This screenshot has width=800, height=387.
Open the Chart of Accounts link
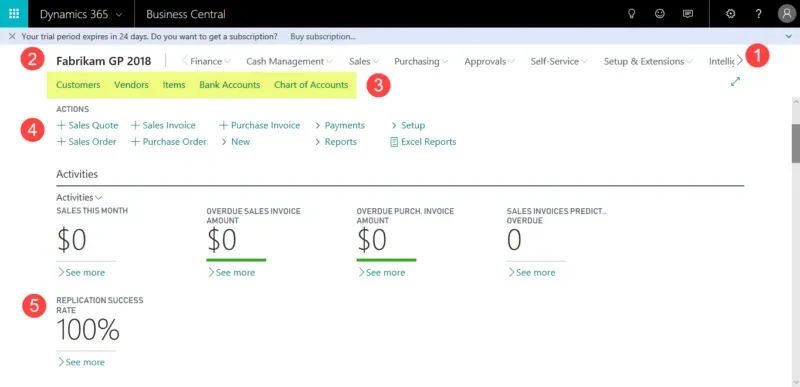pos(311,85)
